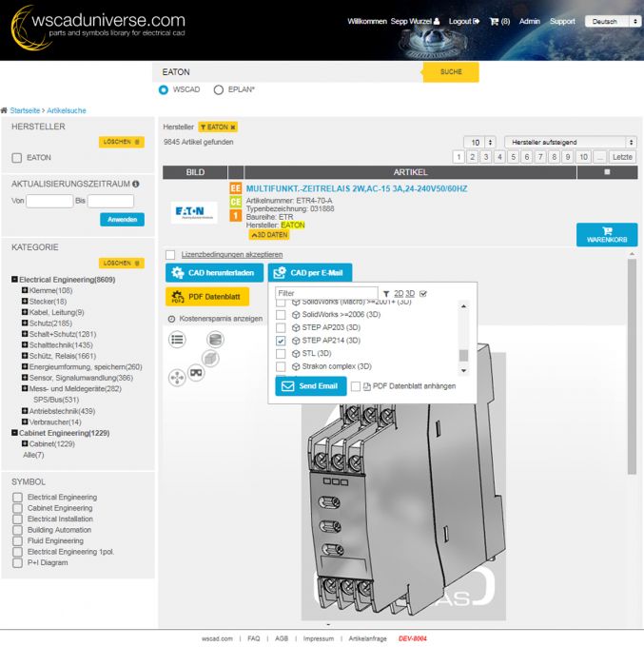Open the shopping cart icon in header
The image size is (644, 647).
(494, 22)
